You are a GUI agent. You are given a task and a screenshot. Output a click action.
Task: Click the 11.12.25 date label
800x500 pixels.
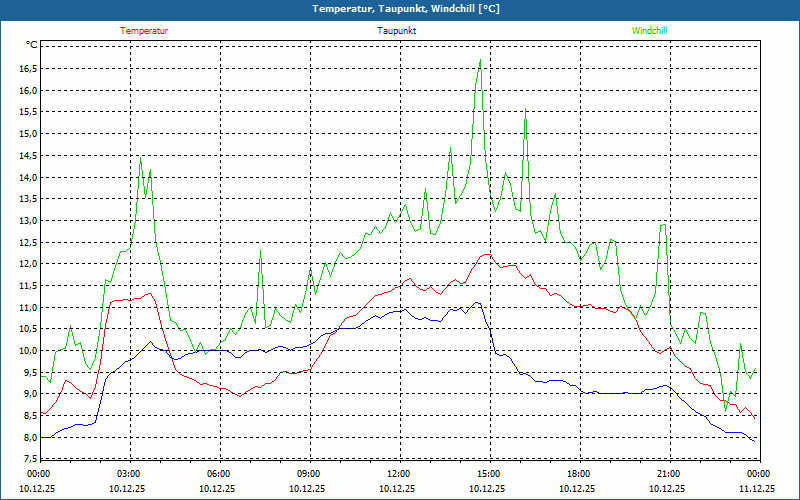(757, 489)
